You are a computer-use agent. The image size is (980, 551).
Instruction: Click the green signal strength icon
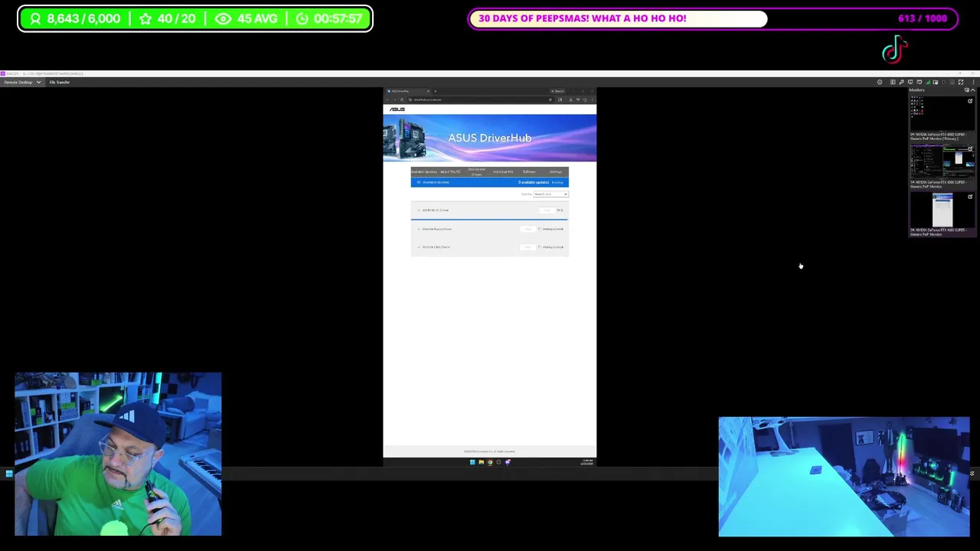[x=929, y=82]
